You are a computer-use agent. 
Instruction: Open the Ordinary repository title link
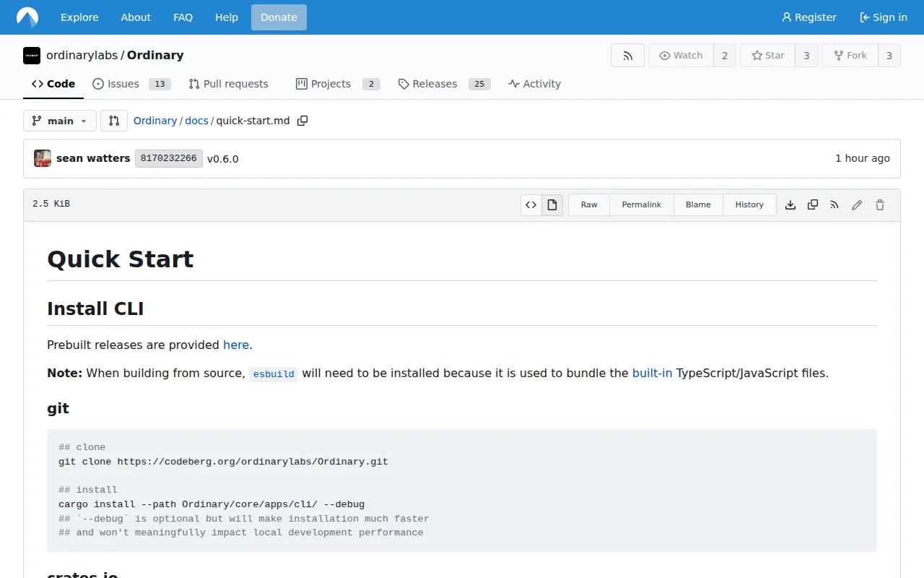(x=155, y=56)
